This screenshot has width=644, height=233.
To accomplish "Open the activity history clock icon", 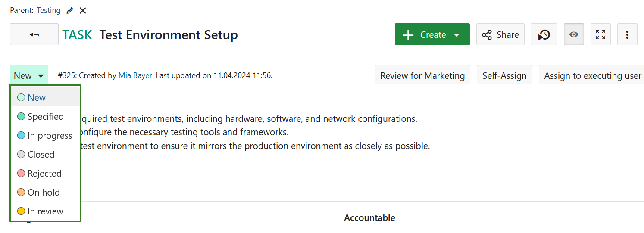I will [x=544, y=34].
